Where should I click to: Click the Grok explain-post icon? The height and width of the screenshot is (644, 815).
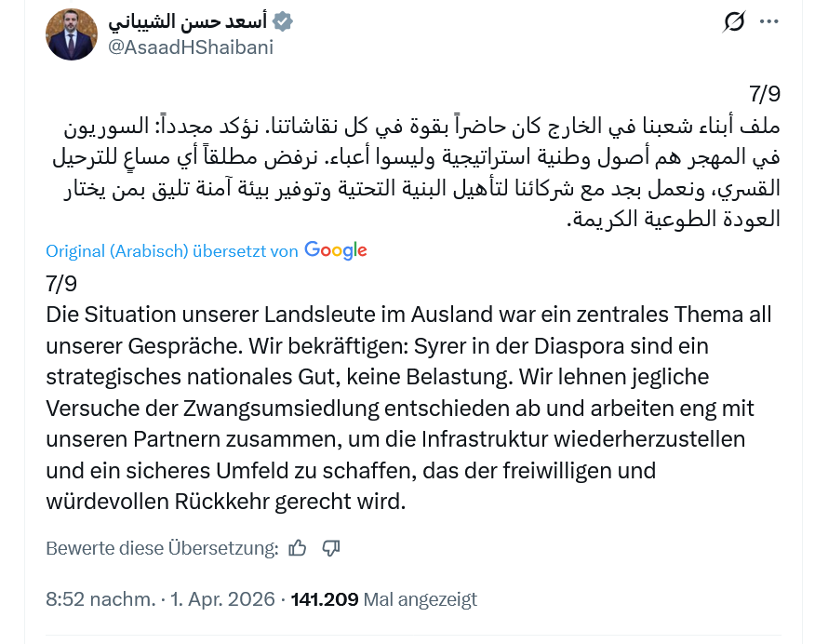click(734, 21)
